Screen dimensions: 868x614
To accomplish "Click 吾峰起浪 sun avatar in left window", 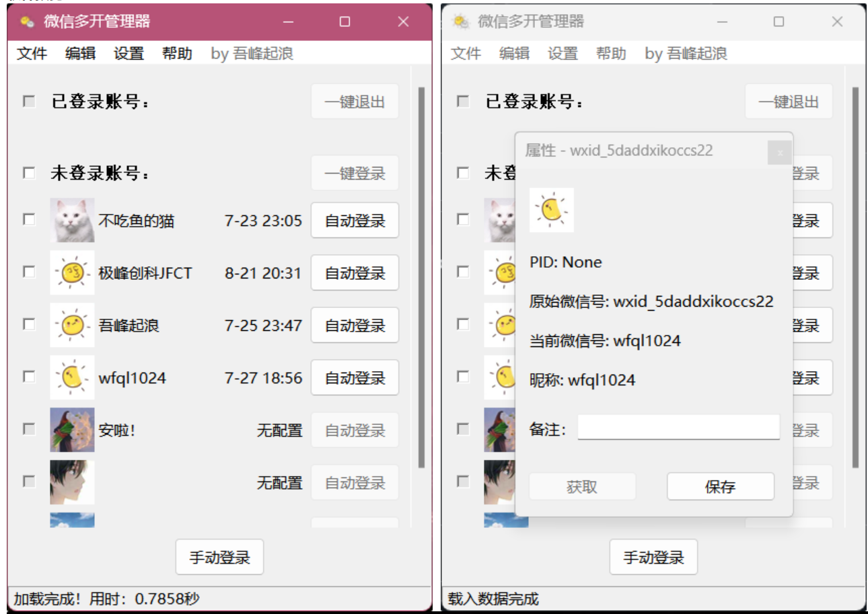I will (72, 325).
